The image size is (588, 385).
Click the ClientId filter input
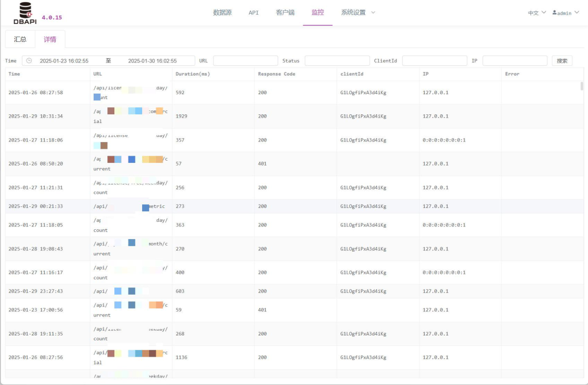point(434,61)
